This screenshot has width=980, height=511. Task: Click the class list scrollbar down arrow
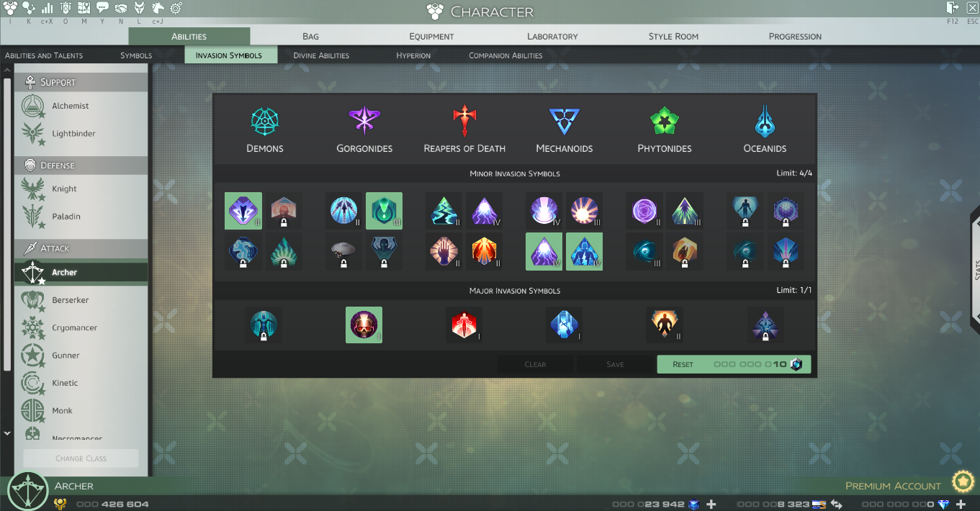pyautogui.click(x=7, y=433)
